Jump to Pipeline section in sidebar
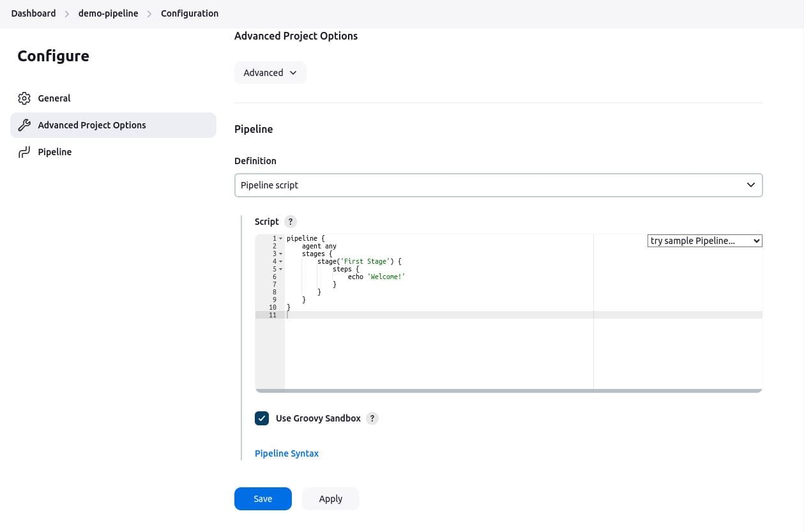The width and height of the screenshot is (804, 532). 113,152
